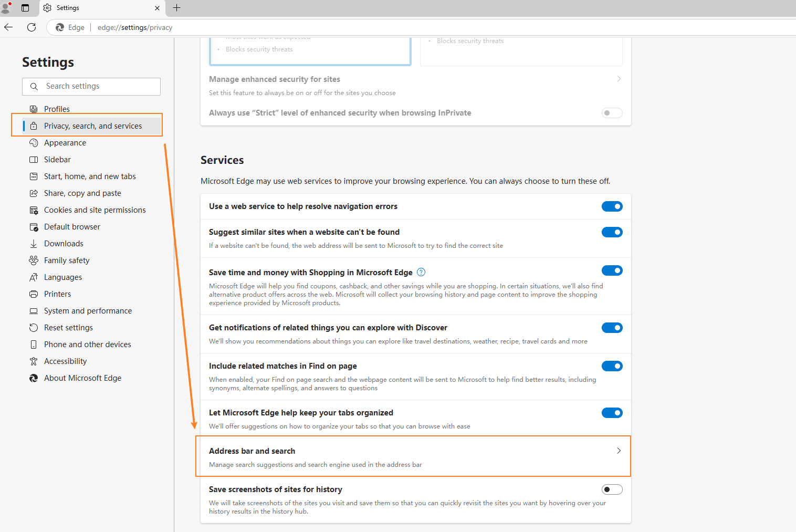Click the Accessibility icon
This screenshot has width=796, height=532.
coord(34,361)
